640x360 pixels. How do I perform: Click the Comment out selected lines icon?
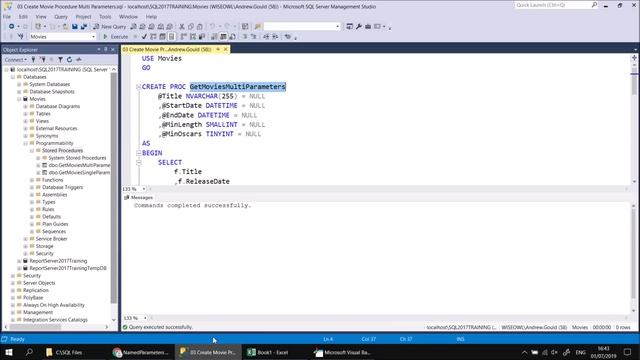tap(244, 37)
